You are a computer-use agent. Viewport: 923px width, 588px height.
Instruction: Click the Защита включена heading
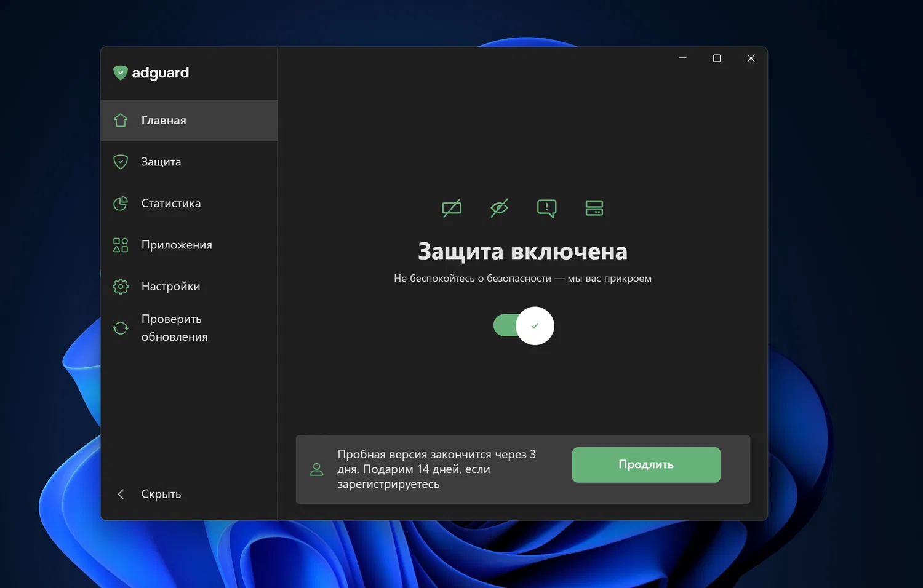pos(523,252)
